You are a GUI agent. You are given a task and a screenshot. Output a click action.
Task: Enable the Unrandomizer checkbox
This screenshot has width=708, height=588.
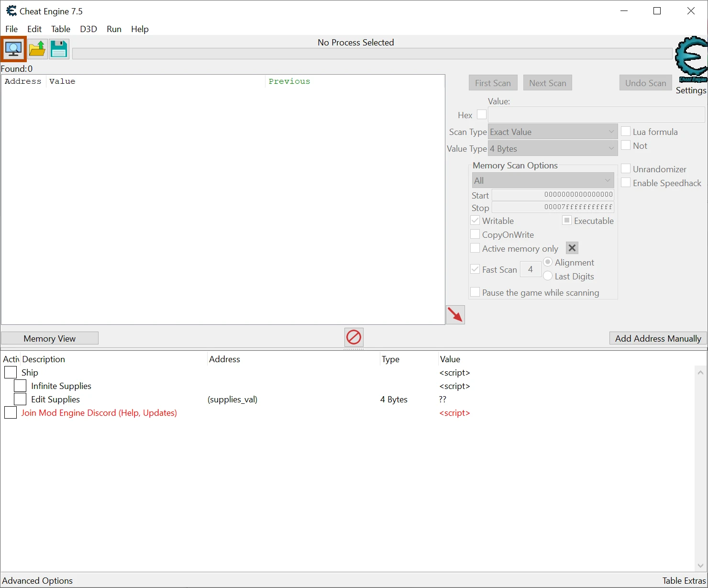[x=626, y=168]
